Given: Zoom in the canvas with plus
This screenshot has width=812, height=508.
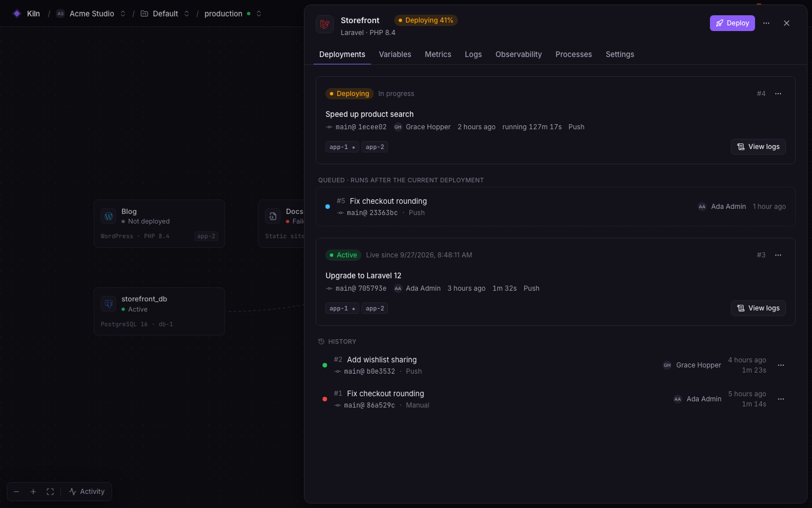Looking at the screenshot, I should pos(33,492).
